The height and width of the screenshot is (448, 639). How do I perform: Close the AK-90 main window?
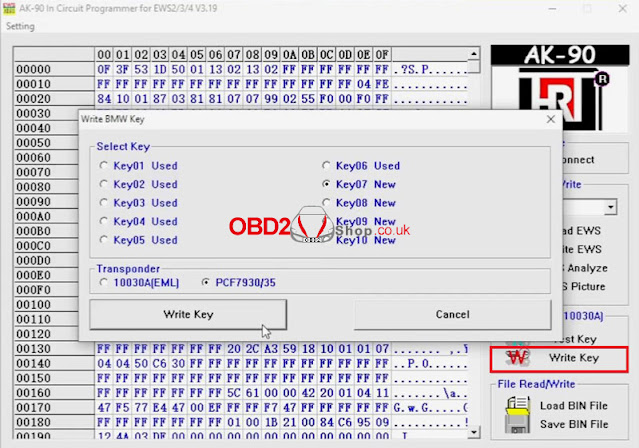click(622, 9)
